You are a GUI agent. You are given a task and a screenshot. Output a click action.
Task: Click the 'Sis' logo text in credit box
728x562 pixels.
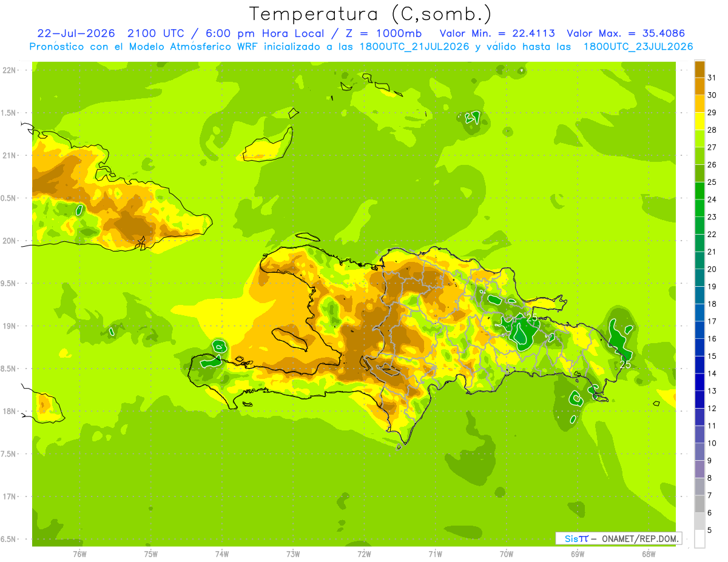click(x=570, y=538)
